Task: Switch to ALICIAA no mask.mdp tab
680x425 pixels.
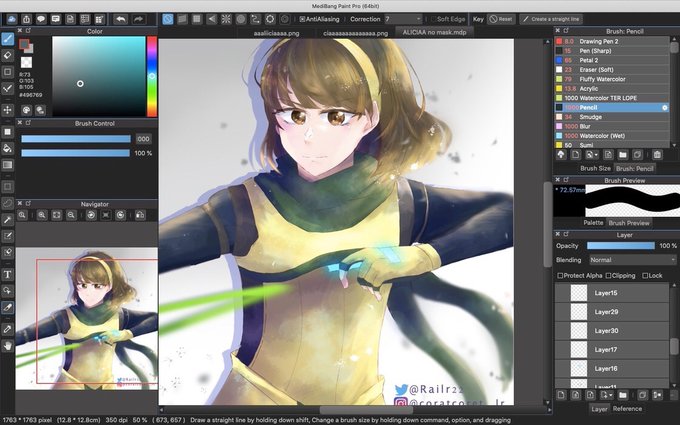Action: (434, 33)
